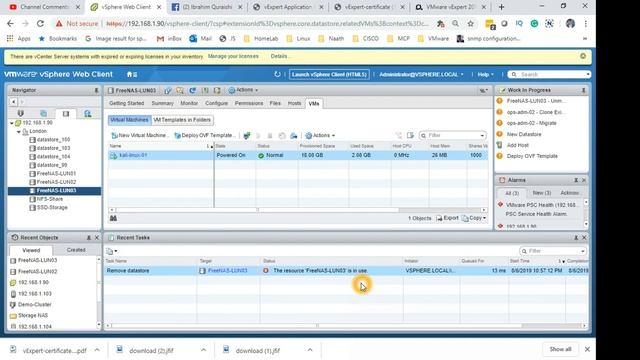Open the Actions dropdown beside FreeNAS-LUN03 title
This screenshot has height=360, width=640.
click(244, 90)
